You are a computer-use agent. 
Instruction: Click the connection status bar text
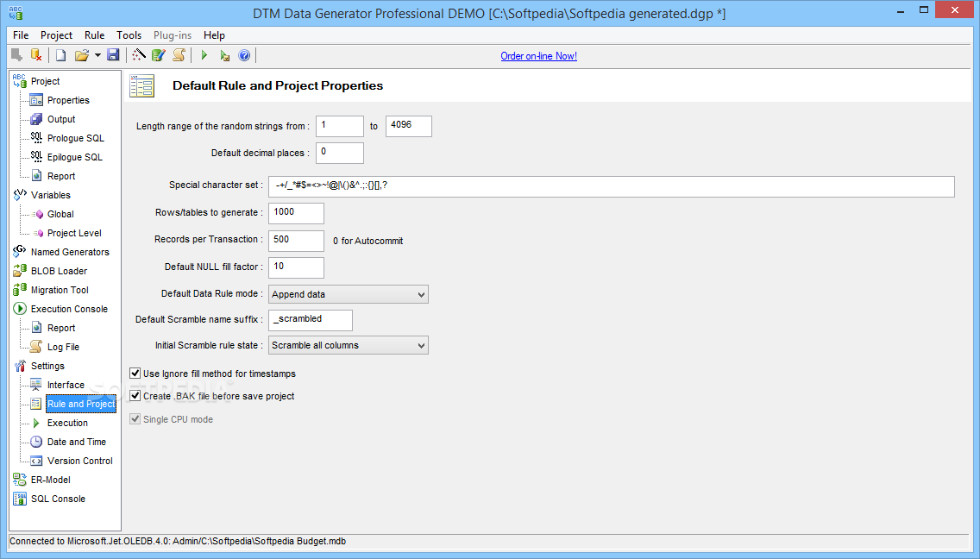click(x=178, y=542)
